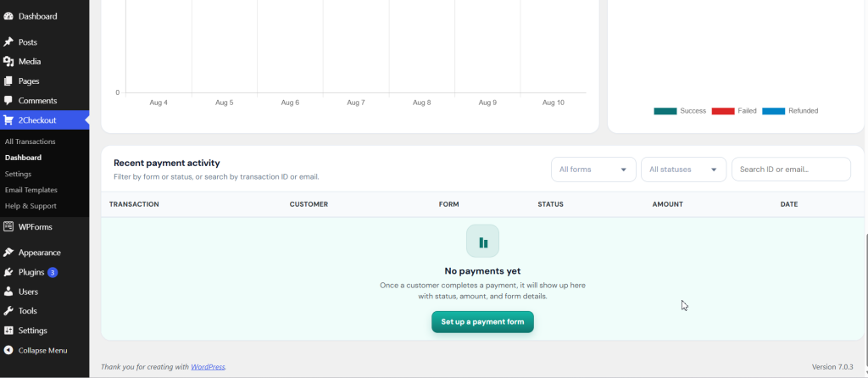Click the Collapse Menu arrow icon
The image size is (868, 378).
(8, 350)
